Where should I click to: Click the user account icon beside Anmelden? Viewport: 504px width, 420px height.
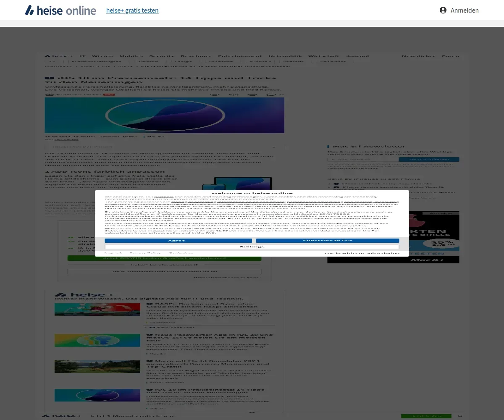(443, 10)
